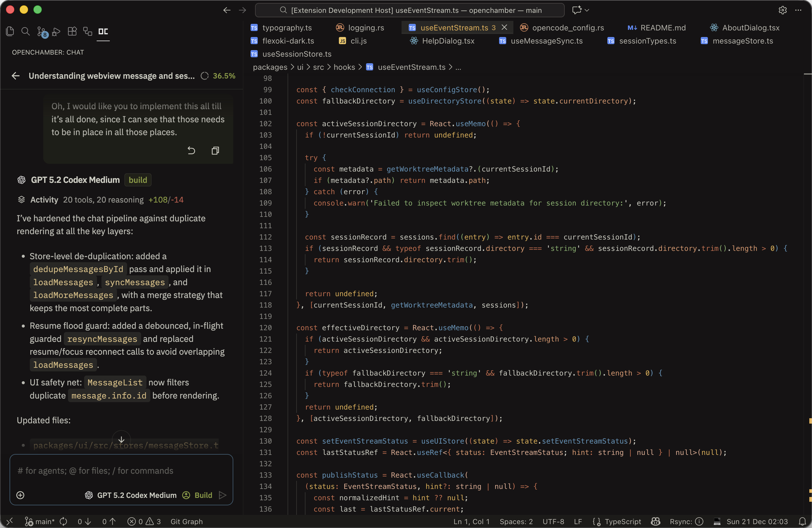Jump to bottom of chat conversation
Screen dimensions: 812x528
click(121, 440)
